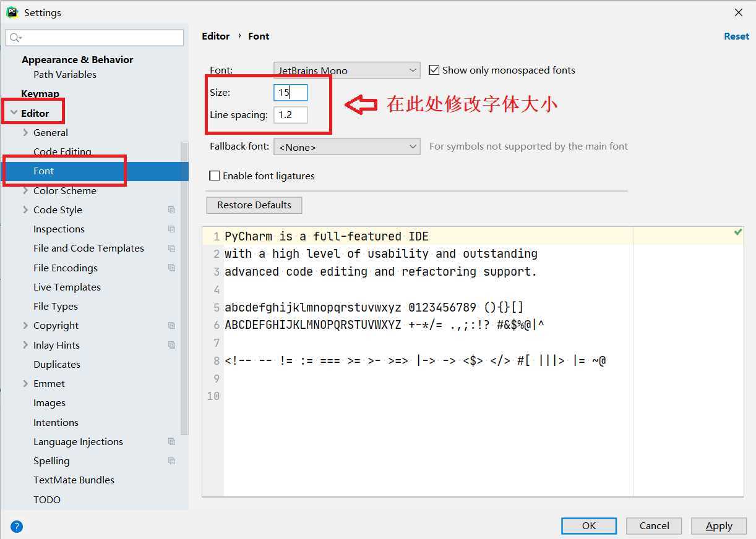
Task: Click the copy icon beside Copyright
Action: 171,325
